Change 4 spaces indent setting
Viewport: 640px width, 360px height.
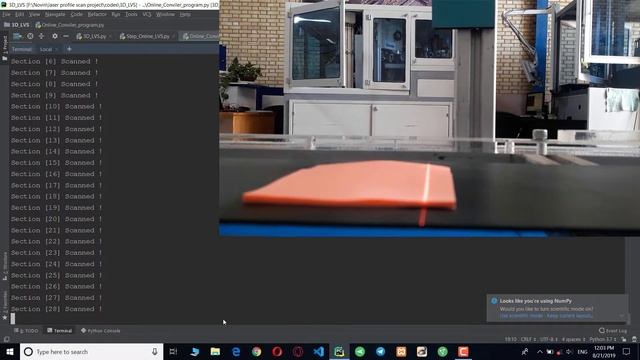(x=573, y=339)
